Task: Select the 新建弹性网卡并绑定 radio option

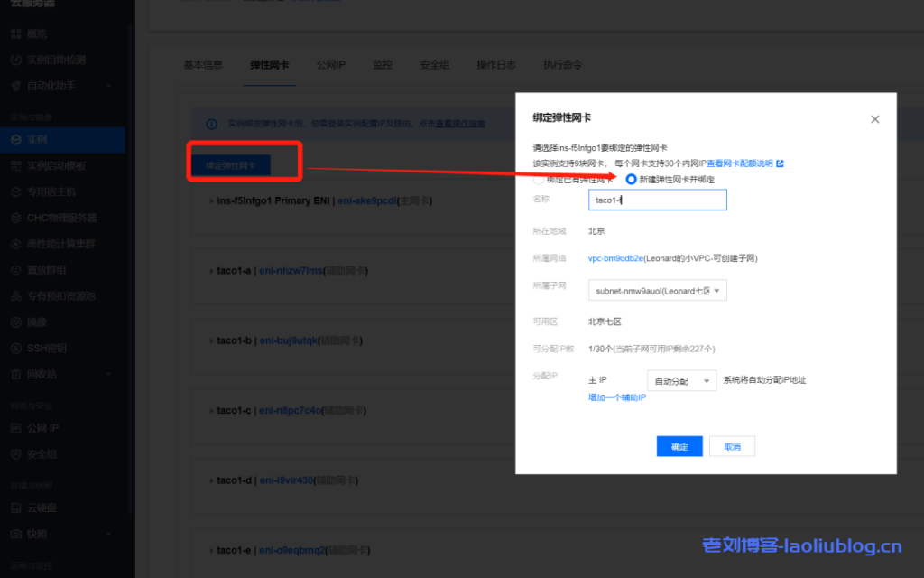Action: point(631,179)
